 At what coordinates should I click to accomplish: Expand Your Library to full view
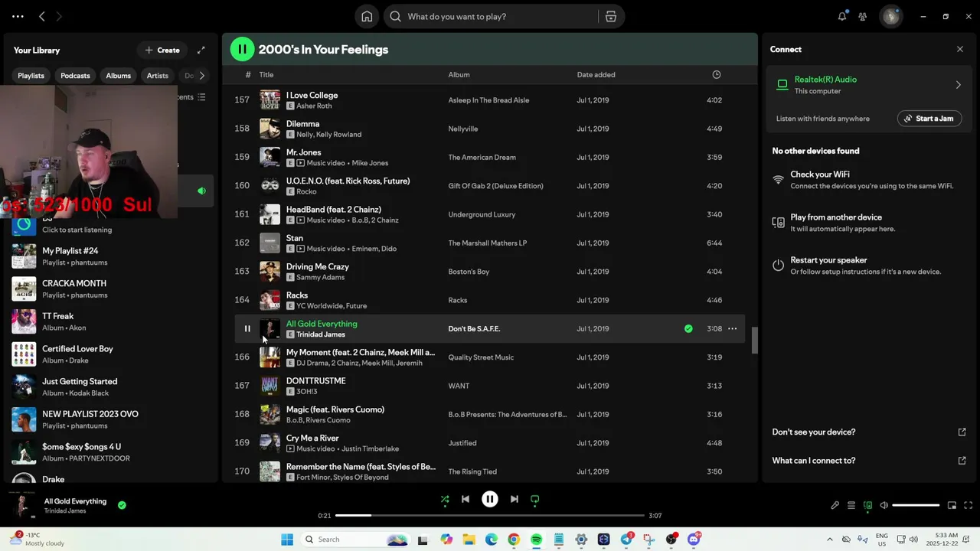(201, 50)
